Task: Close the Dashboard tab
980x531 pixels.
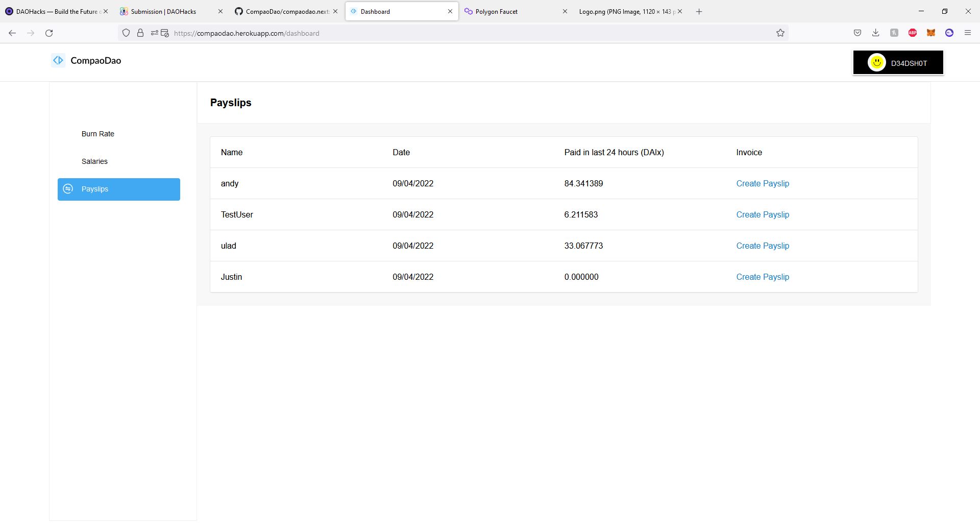Action: tap(450, 11)
